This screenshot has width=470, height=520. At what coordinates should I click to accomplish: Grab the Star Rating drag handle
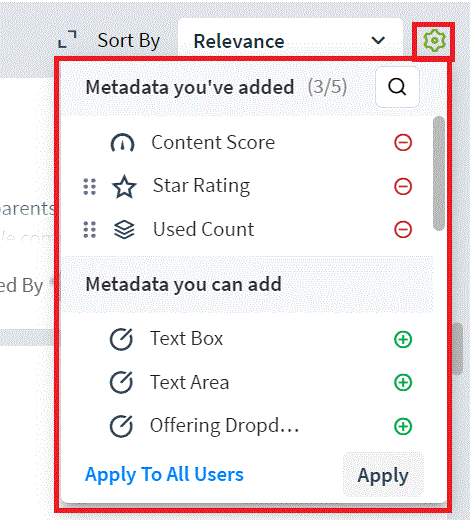89,186
